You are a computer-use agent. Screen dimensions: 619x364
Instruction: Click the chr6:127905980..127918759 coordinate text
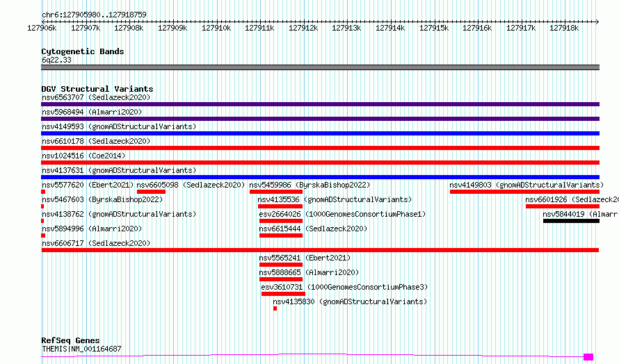click(x=94, y=15)
